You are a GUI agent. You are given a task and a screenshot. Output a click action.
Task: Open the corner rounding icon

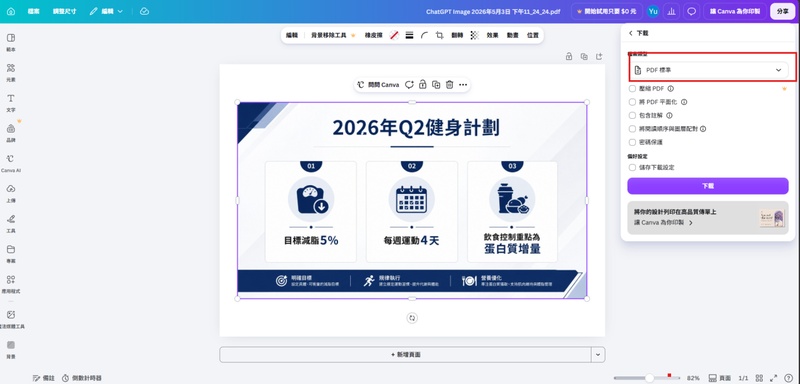click(x=424, y=35)
